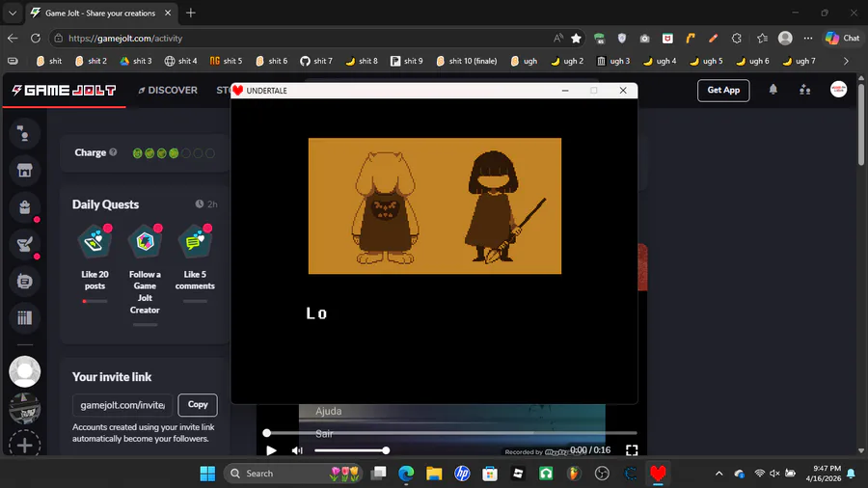Viewport: 868px width, 488px height.
Task: Open the Like 5 comments quest
Action: coord(195,263)
